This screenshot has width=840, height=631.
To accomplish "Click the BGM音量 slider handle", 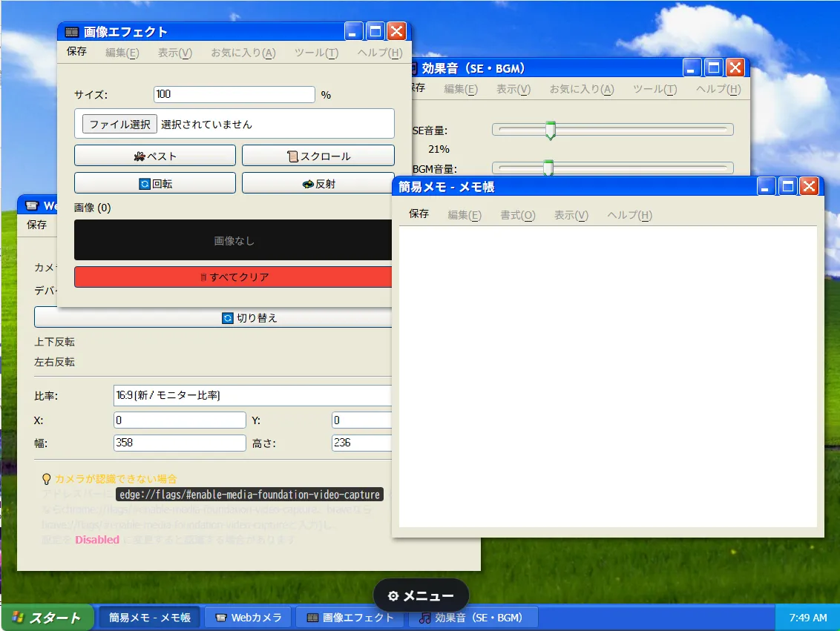I will pos(548,168).
